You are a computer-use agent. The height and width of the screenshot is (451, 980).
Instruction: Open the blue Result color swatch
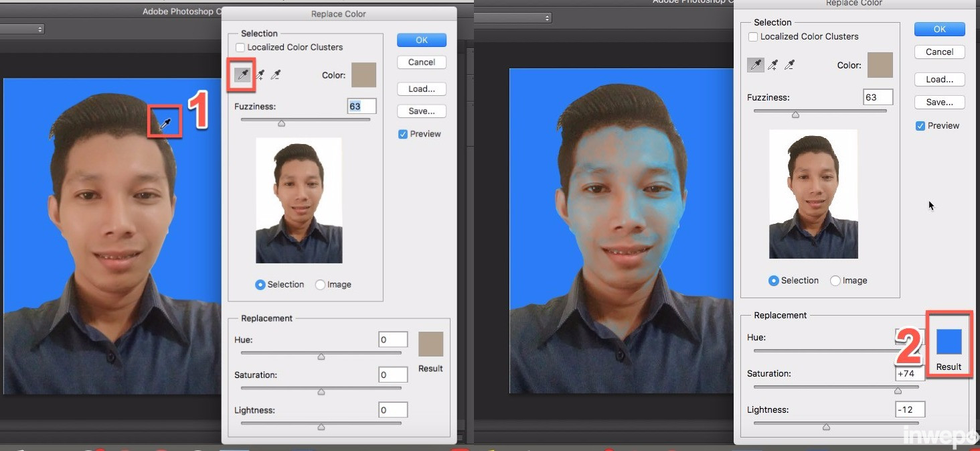949,342
